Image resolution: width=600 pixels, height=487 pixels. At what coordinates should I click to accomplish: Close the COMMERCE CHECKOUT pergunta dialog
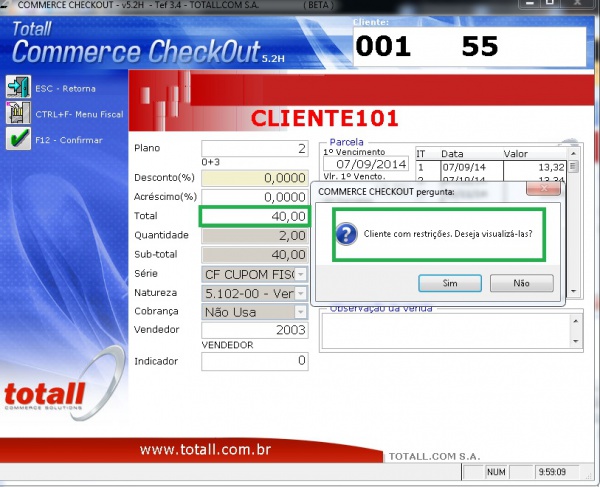point(543,188)
